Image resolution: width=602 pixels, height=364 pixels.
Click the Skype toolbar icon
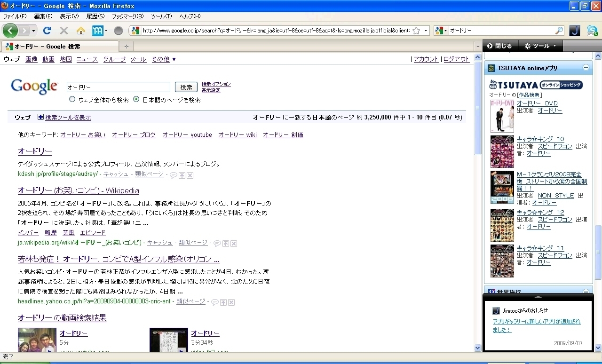593,31
